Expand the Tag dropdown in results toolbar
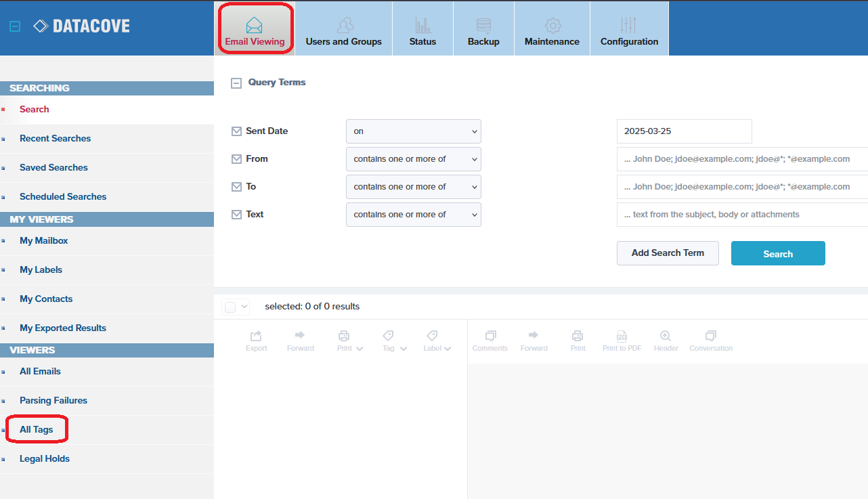The height and width of the screenshot is (499, 868). (394, 341)
